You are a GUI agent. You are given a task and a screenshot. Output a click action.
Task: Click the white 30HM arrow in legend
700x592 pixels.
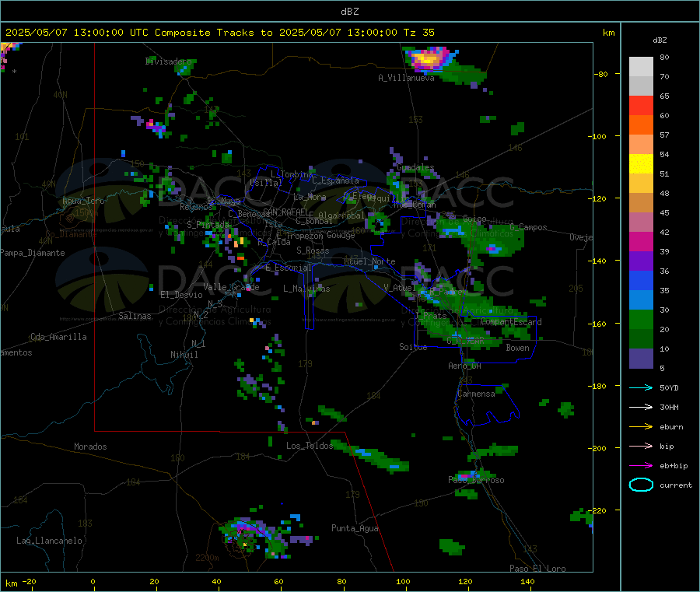641,407
